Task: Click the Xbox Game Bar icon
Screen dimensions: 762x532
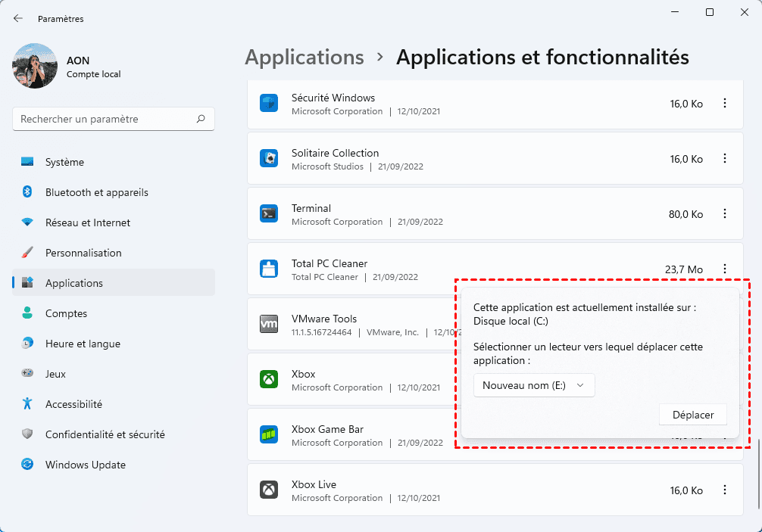Action: tap(269, 435)
